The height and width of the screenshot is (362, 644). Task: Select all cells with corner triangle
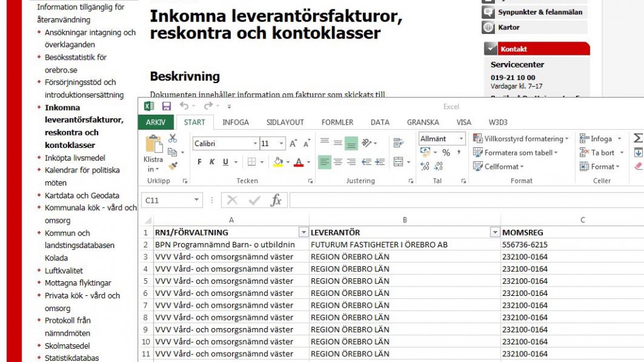pyautogui.click(x=148, y=220)
